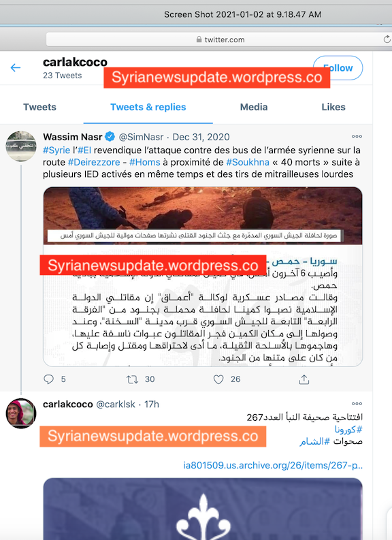View the Likes tab
392x540 pixels.
[333, 107]
